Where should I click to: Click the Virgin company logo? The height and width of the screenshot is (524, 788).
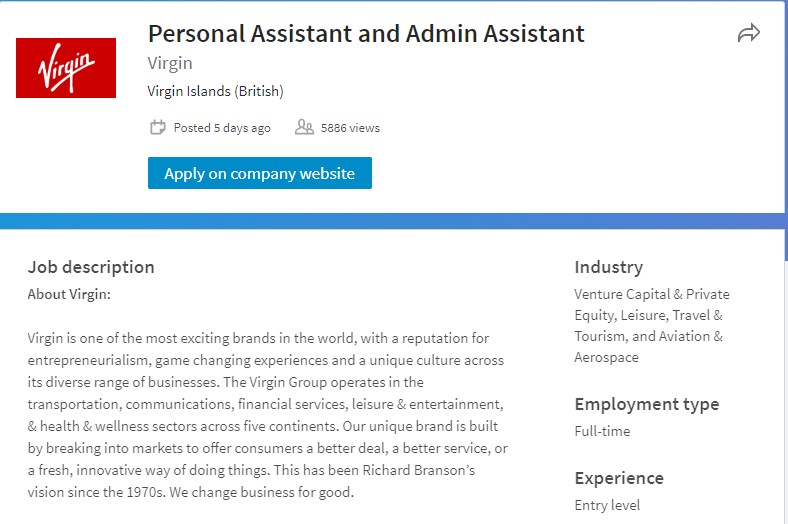[x=66, y=68]
